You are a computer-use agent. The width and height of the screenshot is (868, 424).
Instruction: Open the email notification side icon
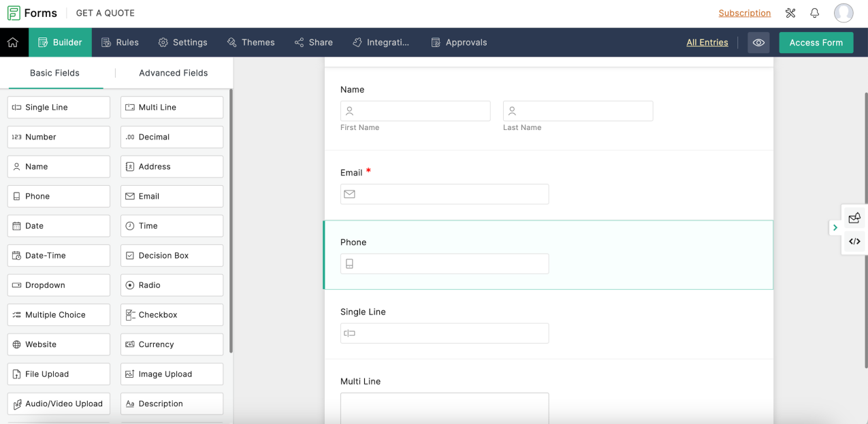click(854, 218)
